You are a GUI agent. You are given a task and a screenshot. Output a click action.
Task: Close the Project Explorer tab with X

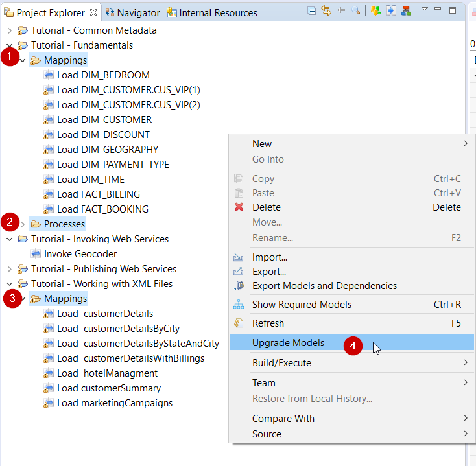coord(93,12)
